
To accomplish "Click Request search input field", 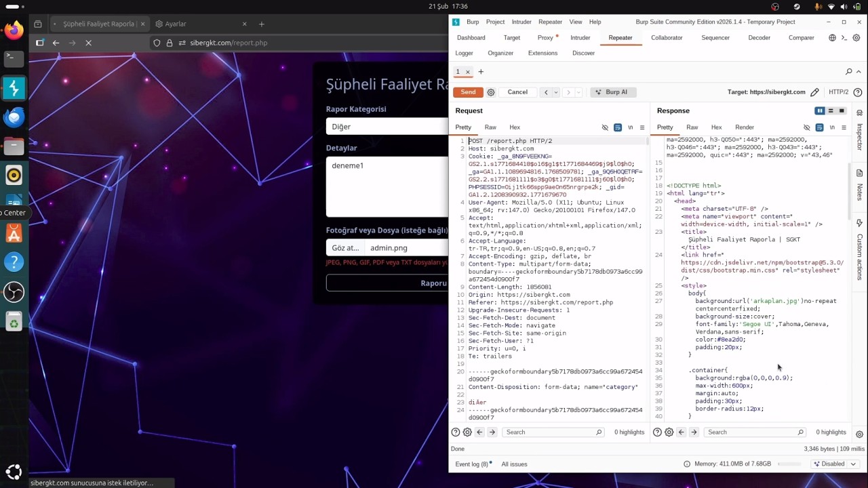I will (553, 432).
